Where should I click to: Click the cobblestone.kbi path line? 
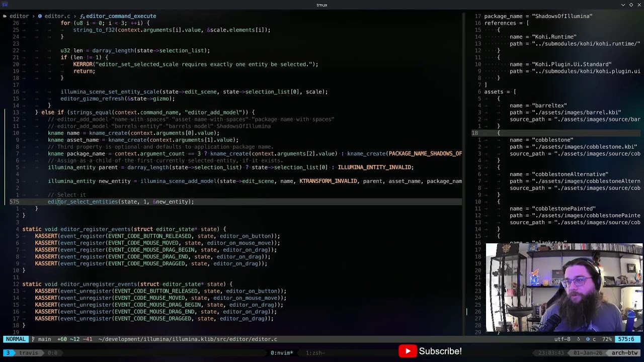tap(574, 147)
